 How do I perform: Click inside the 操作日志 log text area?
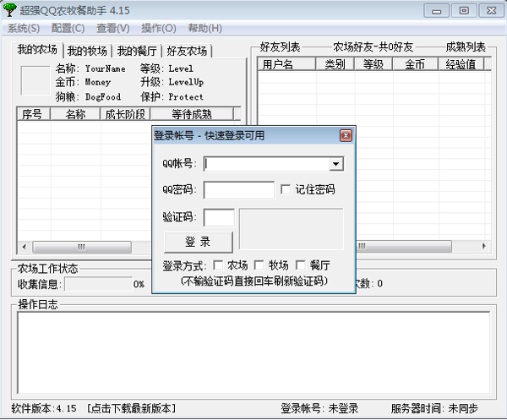[253, 352]
